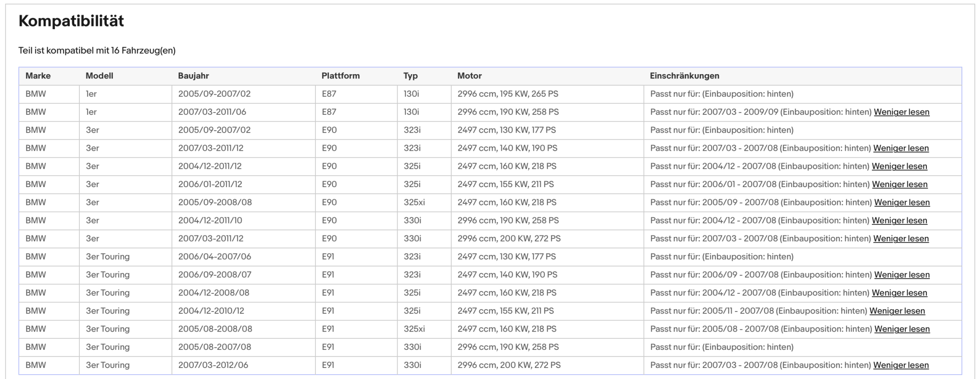Click restriction text 'Passt nur für: 2006/01 - 2007/08'

pos(713,184)
